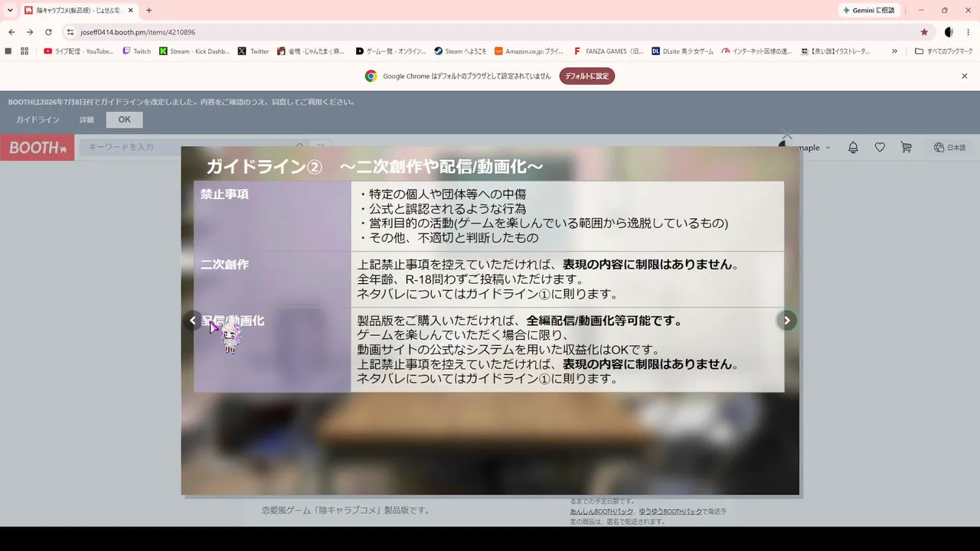Open the DLsite 美少女ゲーム bookmark
The width and height of the screenshot is (980, 551).
(682, 51)
